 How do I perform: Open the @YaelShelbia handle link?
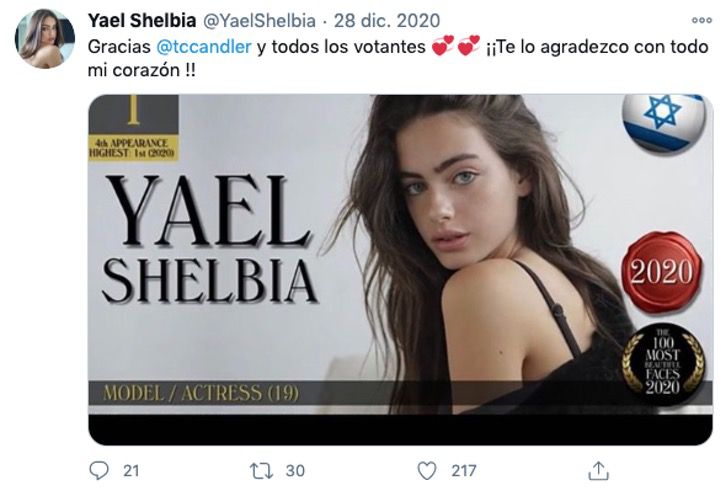point(260,21)
